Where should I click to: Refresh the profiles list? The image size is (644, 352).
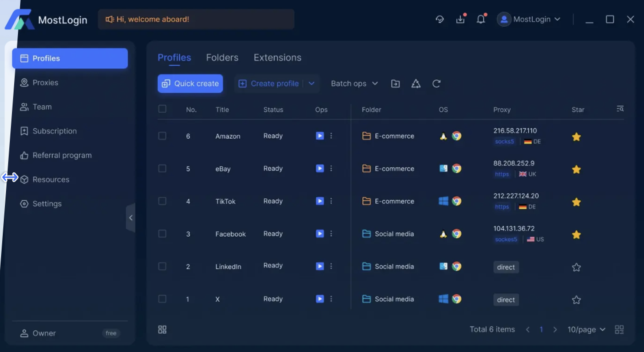(x=436, y=84)
